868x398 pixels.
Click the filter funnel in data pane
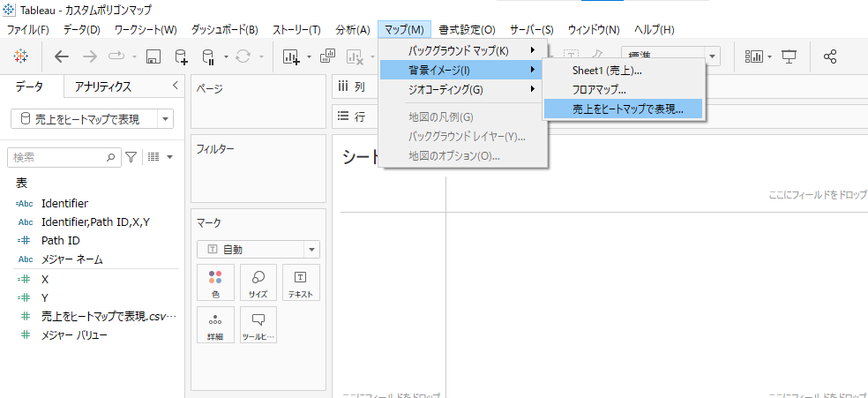pyautogui.click(x=131, y=157)
